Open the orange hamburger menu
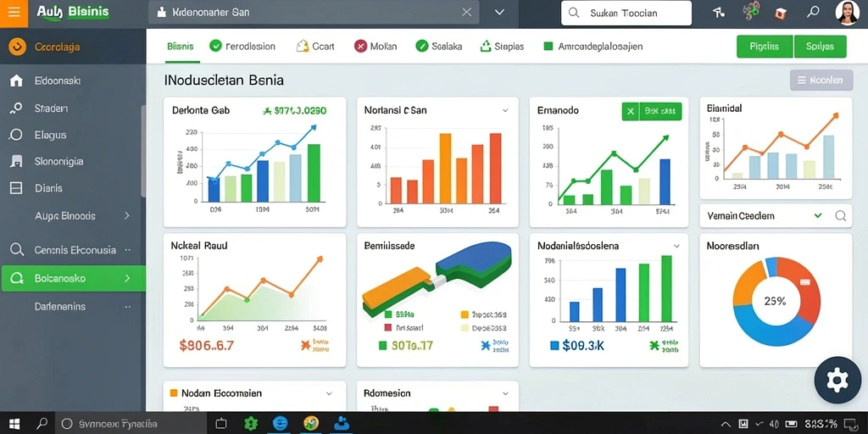The image size is (868, 434). click(14, 13)
